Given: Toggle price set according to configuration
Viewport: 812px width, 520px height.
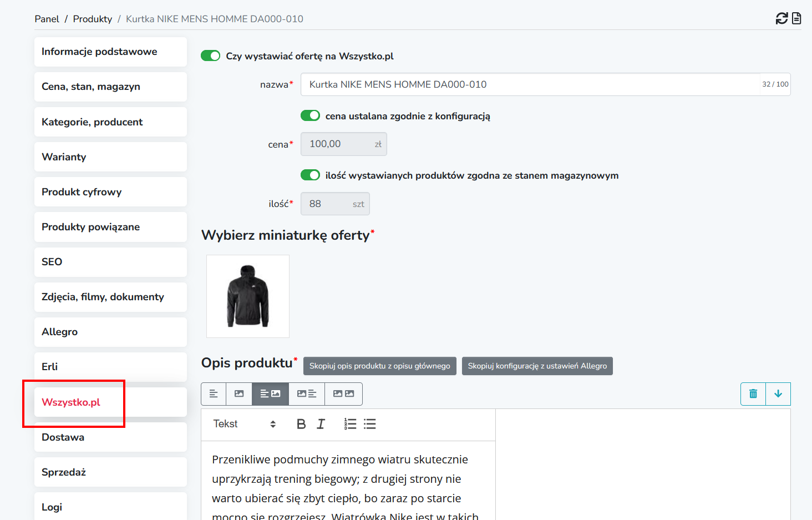Looking at the screenshot, I should pos(311,115).
